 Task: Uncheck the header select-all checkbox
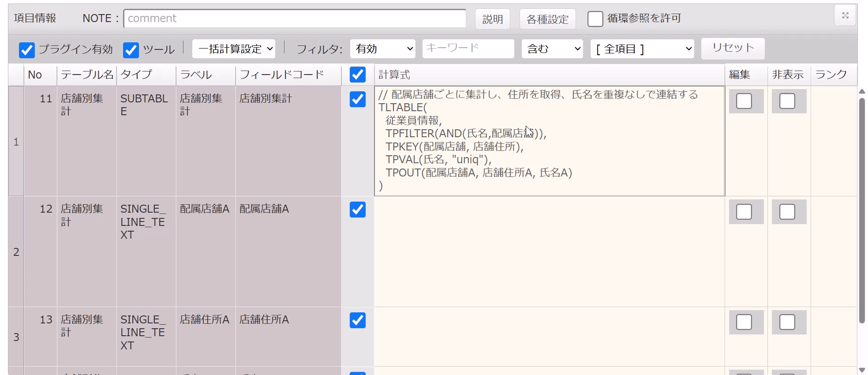[357, 75]
